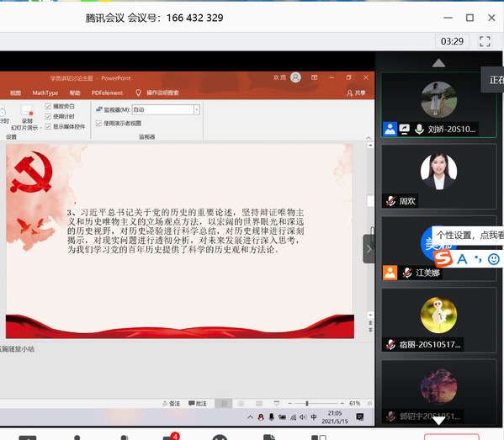Click the 备注 notes button
Image resolution: width=504 pixels, height=440 pixels.
(172, 403)
